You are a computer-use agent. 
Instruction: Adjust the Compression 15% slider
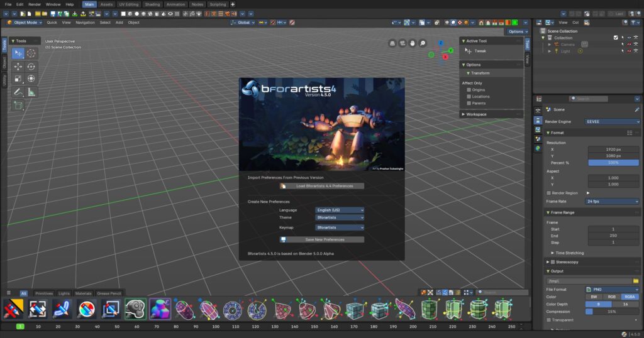click(612, 312)
